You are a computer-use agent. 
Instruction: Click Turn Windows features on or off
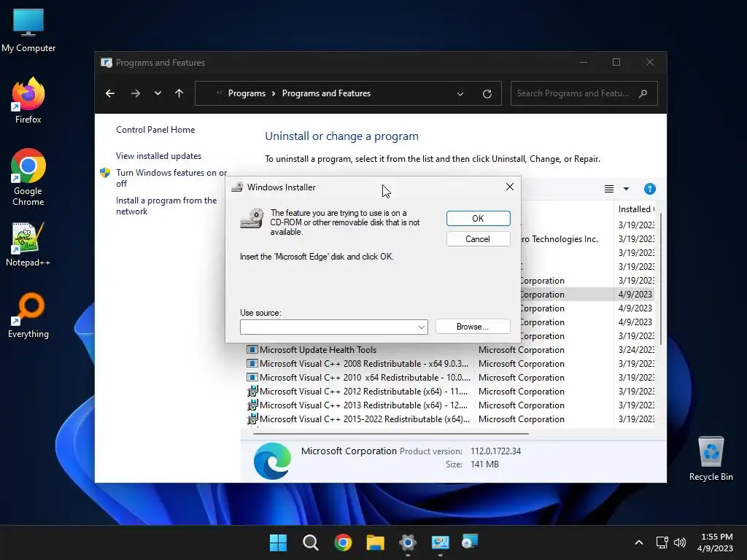pos(171,178)
